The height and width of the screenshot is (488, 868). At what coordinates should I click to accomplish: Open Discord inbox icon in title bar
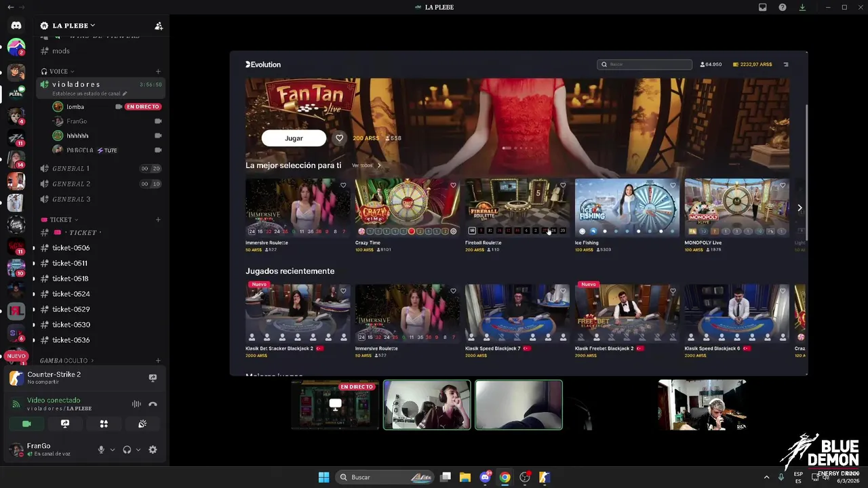pos(763,7)
